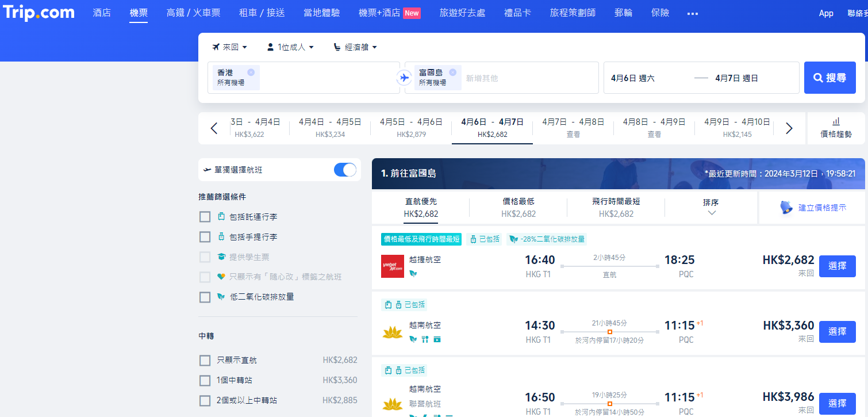The width and height of the screenshot is (868, 417).
Task: Open the 價格趨勢 price trend chart
Action: tap(836, 128)
